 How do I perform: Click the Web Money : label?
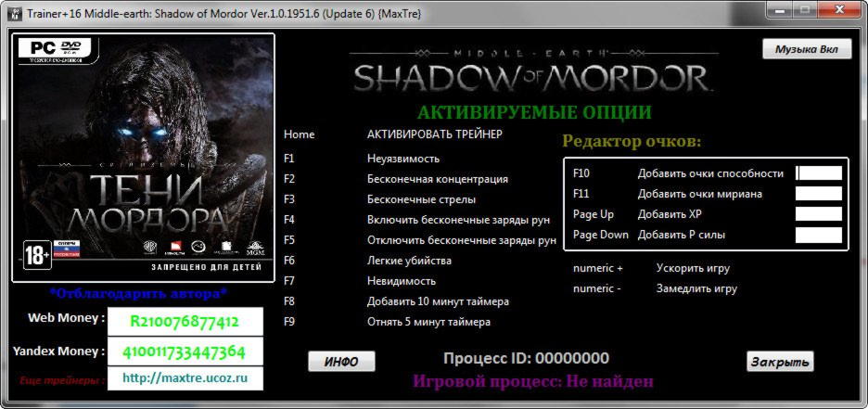(x=66, y=318)
